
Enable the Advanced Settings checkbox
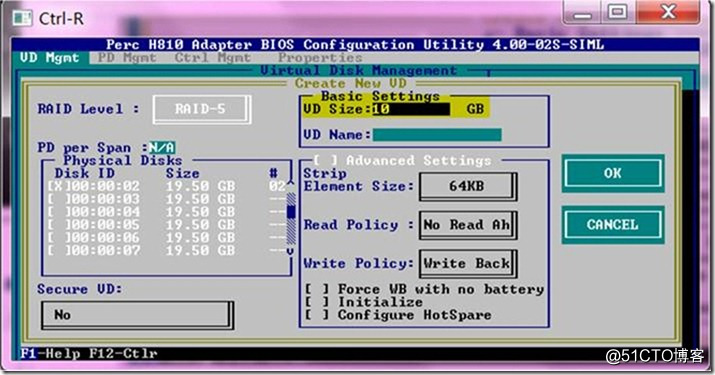326,161
